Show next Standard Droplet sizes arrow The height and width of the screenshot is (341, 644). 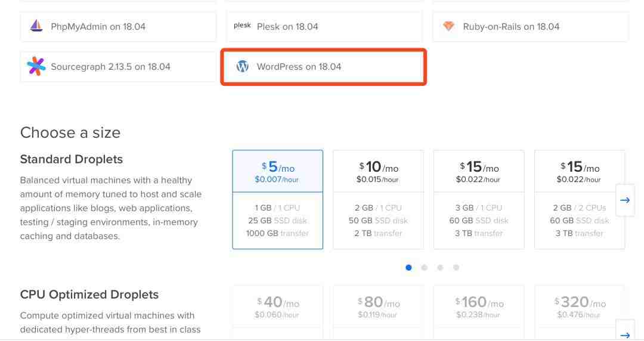(624, 200)
